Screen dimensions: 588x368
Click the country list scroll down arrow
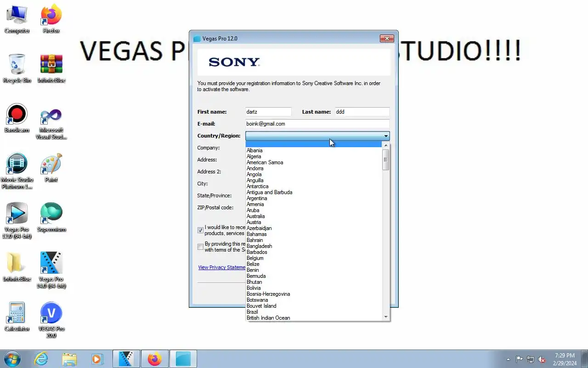click(386, 317)
